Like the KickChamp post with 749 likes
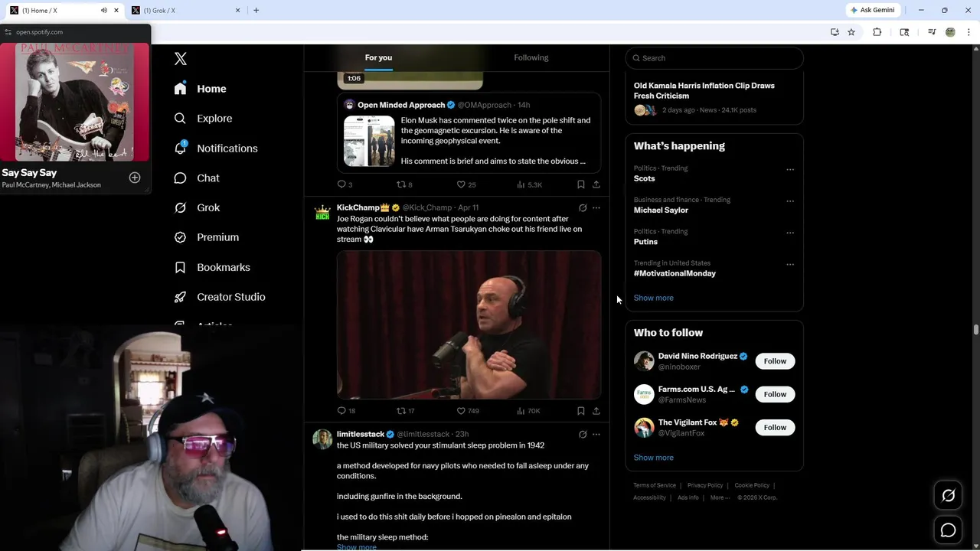The image size is (980, 551). (x=467, y=411)
